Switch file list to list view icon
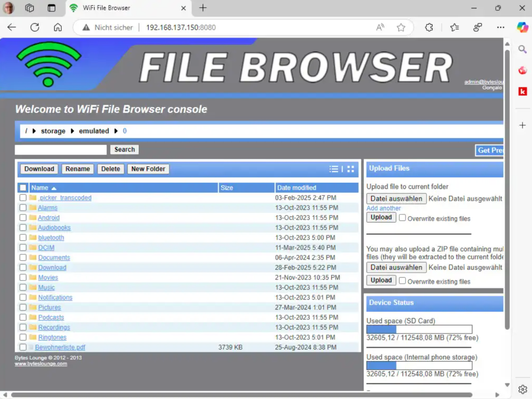This screenshot has height=399, width=532. coord(334,169)
